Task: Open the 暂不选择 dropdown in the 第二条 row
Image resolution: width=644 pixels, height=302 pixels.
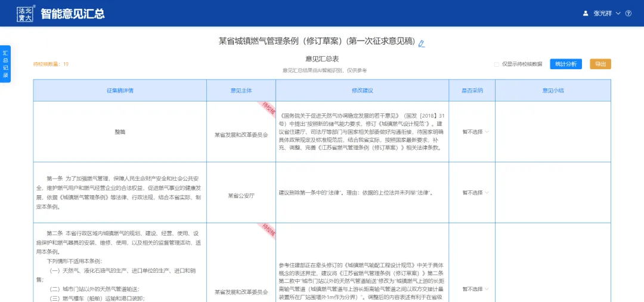Action: coord(475,289)
